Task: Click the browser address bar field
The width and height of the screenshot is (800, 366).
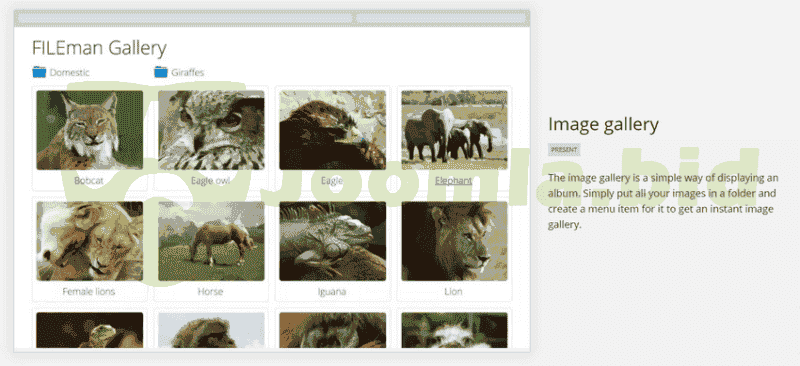Action: point(185,18)
